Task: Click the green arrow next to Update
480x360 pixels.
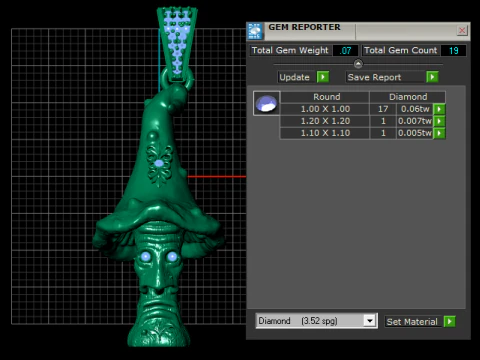Action: click(x=323, y=77)
